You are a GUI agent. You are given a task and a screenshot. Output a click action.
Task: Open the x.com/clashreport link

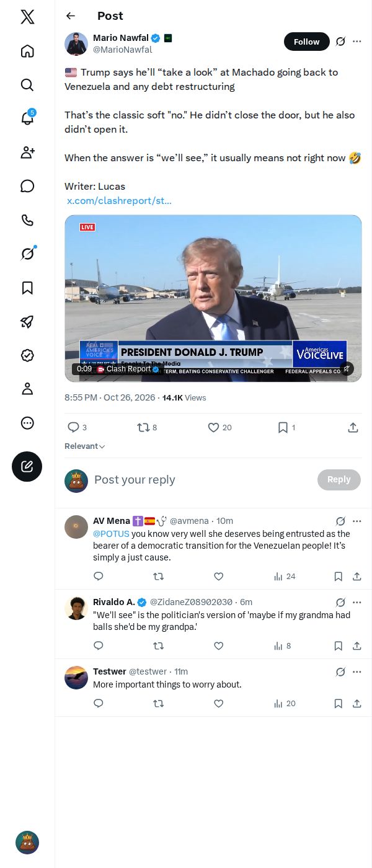coord(119,201)
